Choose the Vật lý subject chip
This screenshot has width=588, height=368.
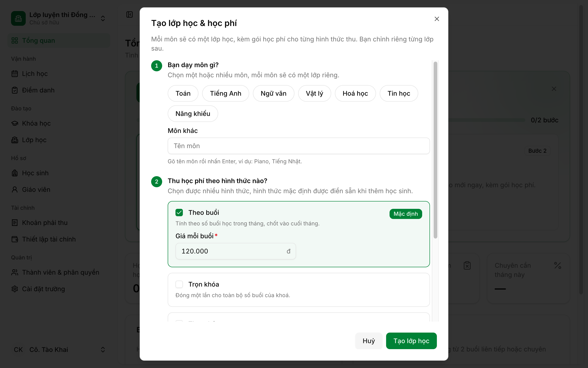(x=314, y=93)
